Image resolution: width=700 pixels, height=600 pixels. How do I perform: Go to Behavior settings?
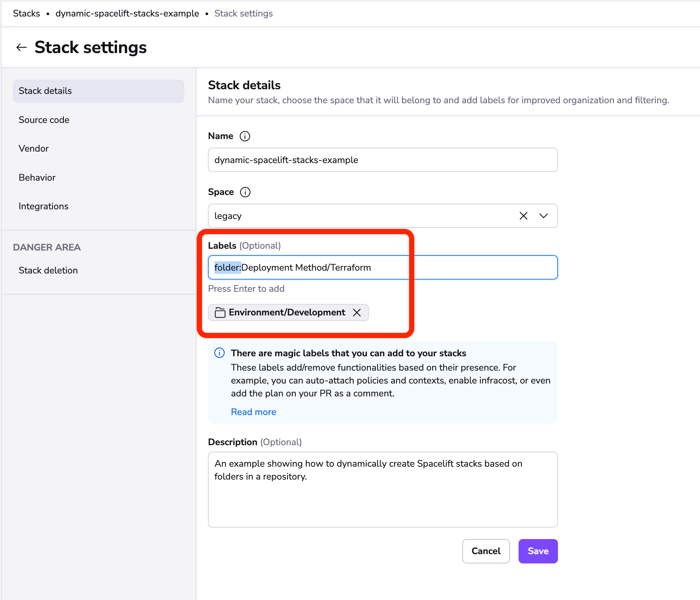37,177
